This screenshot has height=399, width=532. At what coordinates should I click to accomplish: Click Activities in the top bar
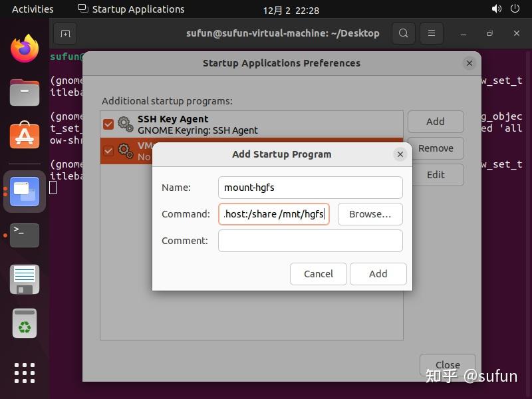(x=32, y=9)
